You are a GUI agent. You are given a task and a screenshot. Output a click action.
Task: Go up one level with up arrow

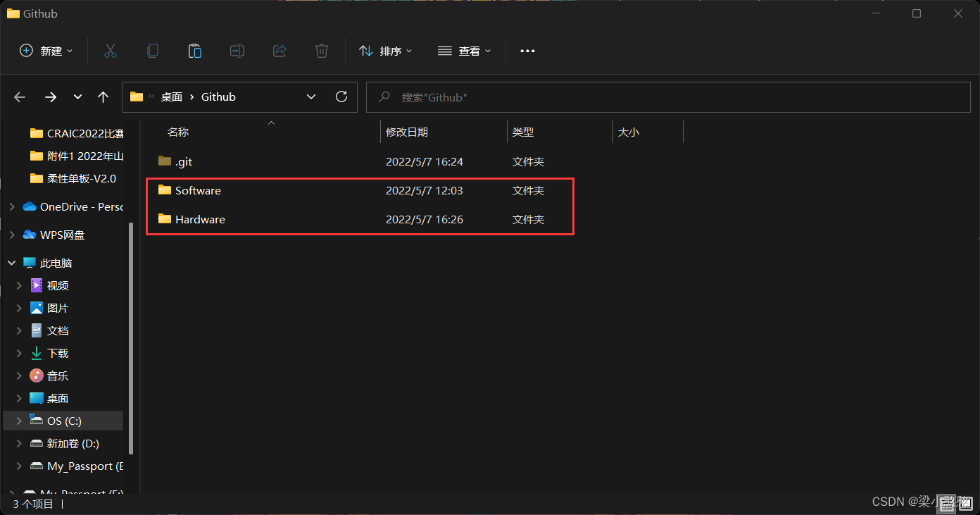pyautogui.click(x=103, y=97)
